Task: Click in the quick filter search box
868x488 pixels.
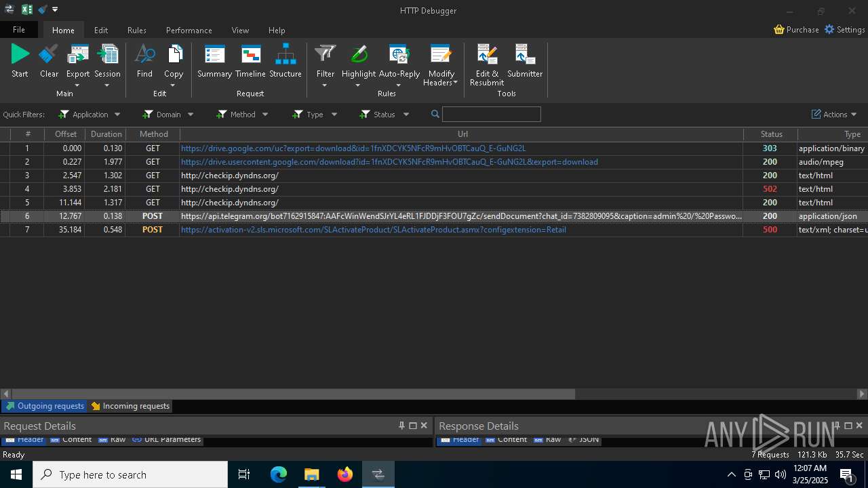Action: tap(492, 115)
